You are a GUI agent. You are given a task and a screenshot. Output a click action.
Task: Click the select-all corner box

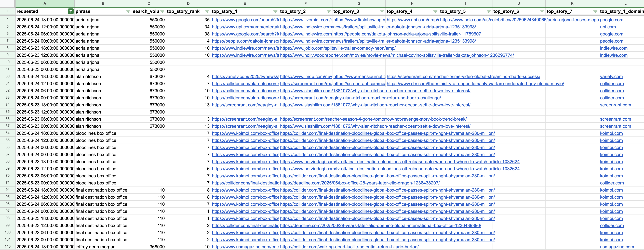click(x=7, y=4)
